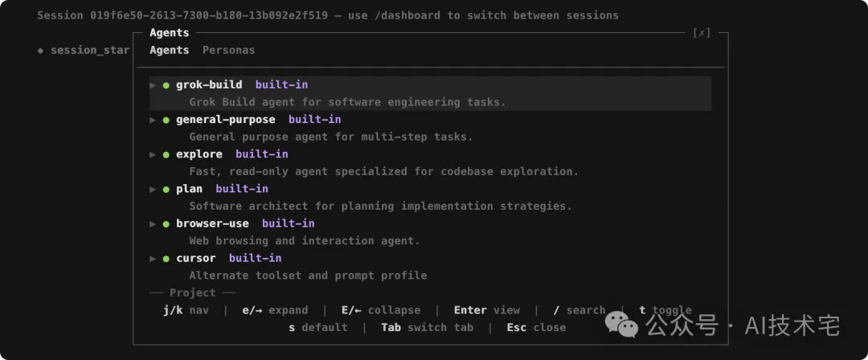The height and width of the screenshot is (360, 868).
Task: Expand the explore agent disclosure triangle
Action: point(153,154)
